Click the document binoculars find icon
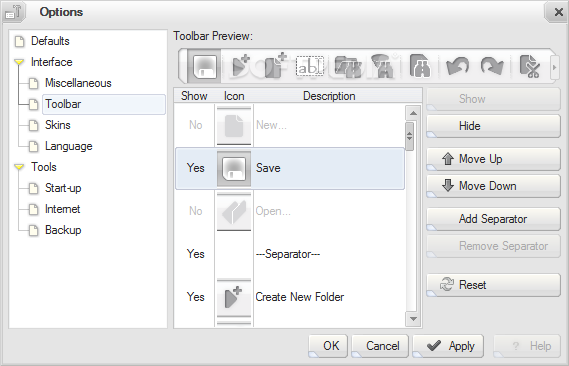The width and height of the screenshot is (569, 366). tap(420, 66)
